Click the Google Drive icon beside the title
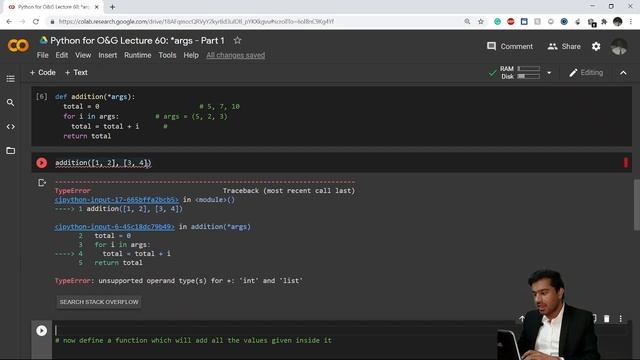The image size is (640, 360). click(43, 40)
